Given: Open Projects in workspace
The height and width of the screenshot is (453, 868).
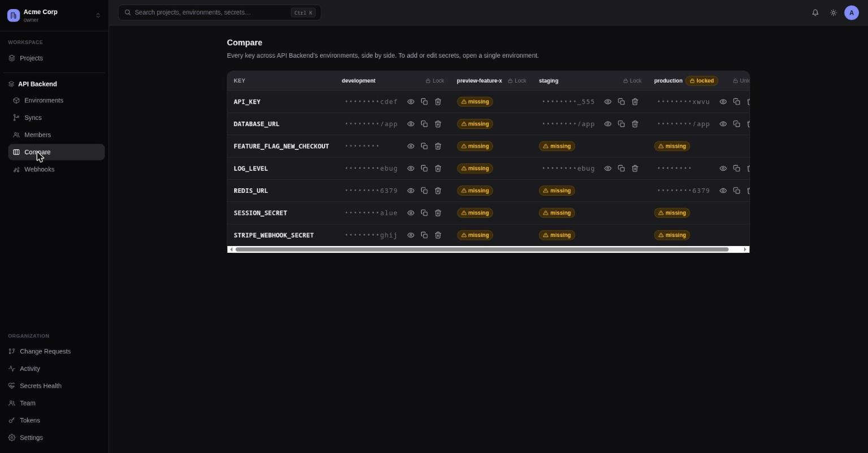Looking at the screenshot, I should (54, 58).
